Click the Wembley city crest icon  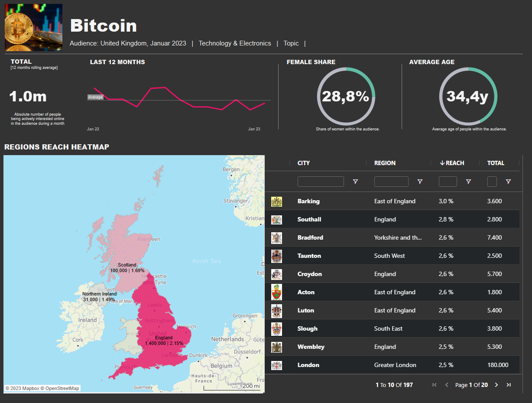276,347
